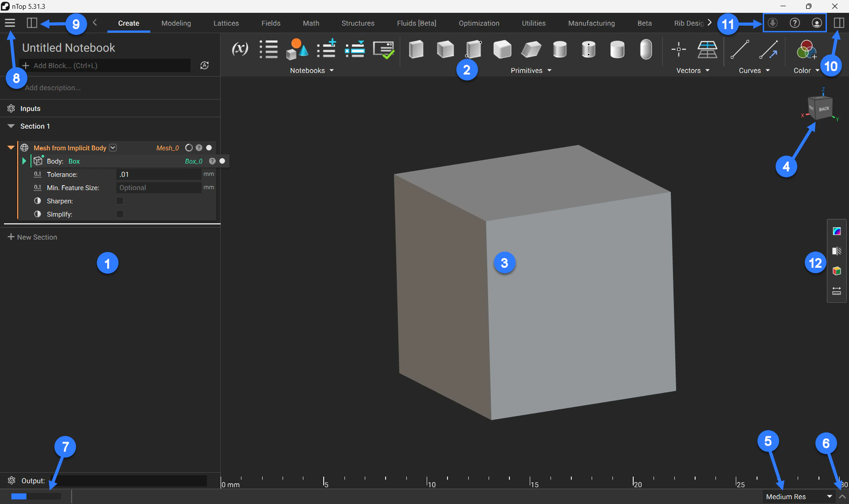Click the New Section button
The image size is (849, 504).
coord(33,237)
